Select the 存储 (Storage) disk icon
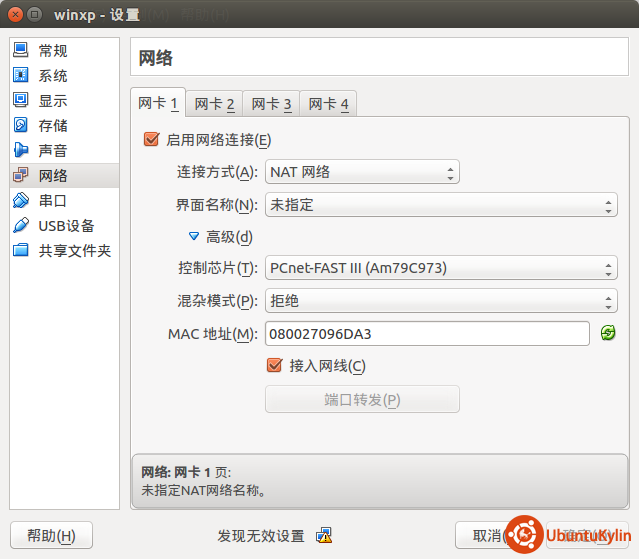This screenshot has height=559, width=639. tap(21, 126)
